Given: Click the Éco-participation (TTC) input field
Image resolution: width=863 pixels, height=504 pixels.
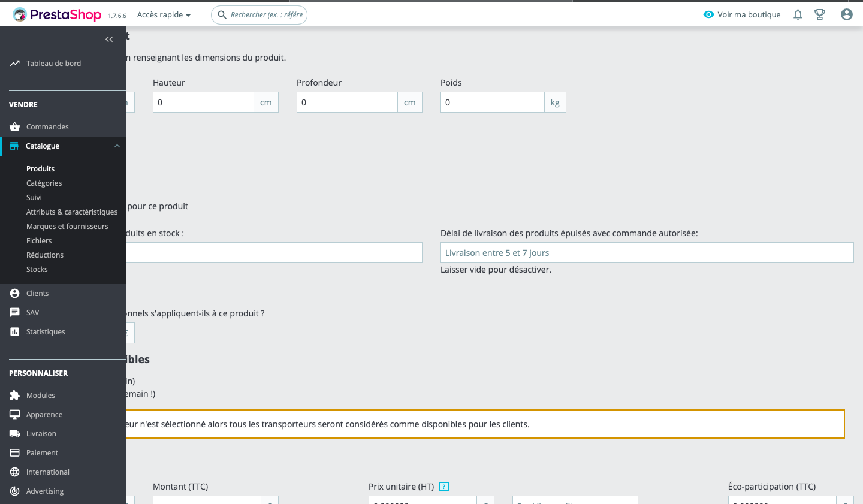Looking at the screenshot, I should click(782, 500).
